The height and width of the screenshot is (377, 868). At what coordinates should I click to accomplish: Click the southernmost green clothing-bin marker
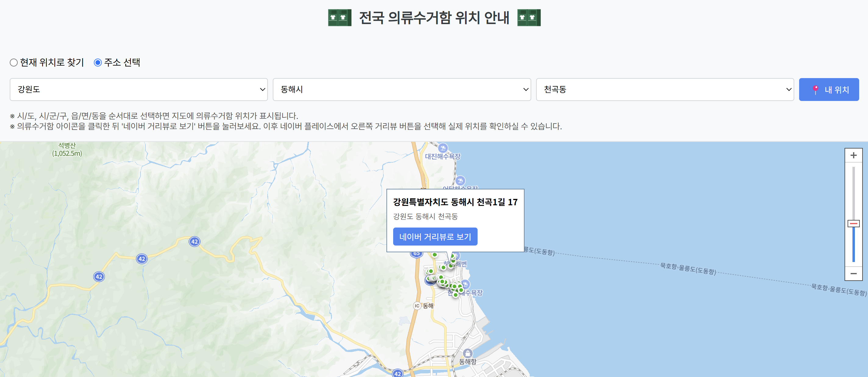456,295
